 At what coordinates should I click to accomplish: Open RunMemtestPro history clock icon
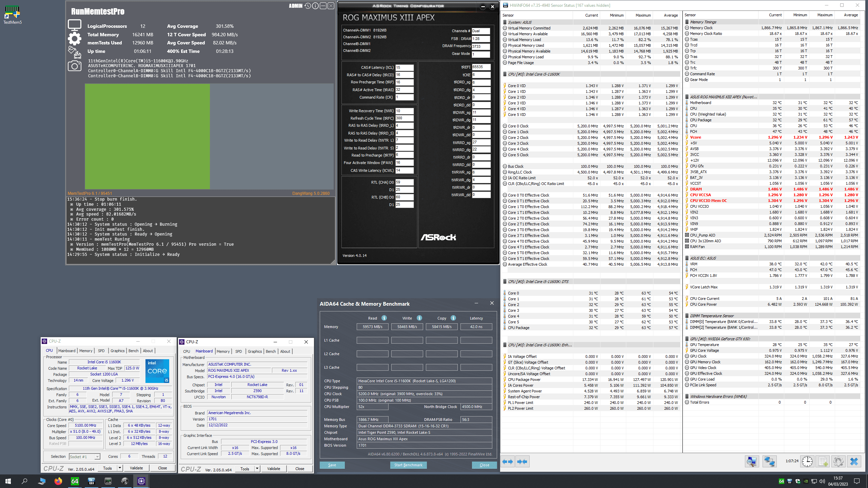[x=308, y=6]
